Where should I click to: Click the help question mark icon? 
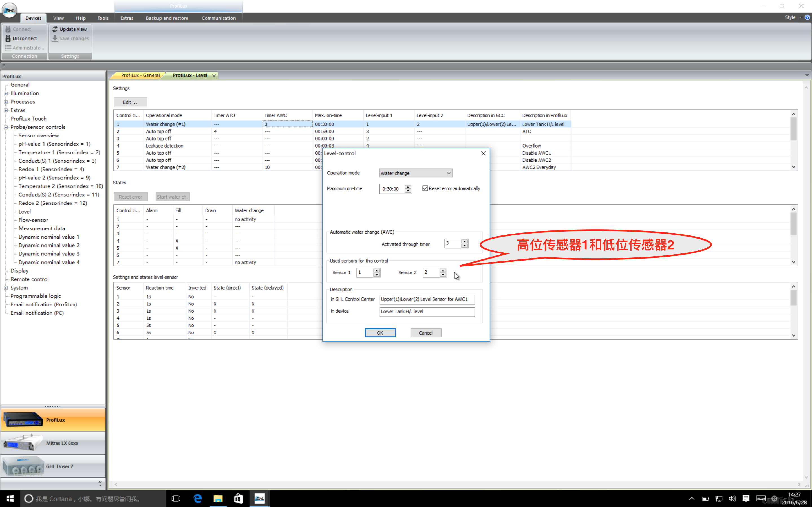pyautogui.click(x=807, y=17)
